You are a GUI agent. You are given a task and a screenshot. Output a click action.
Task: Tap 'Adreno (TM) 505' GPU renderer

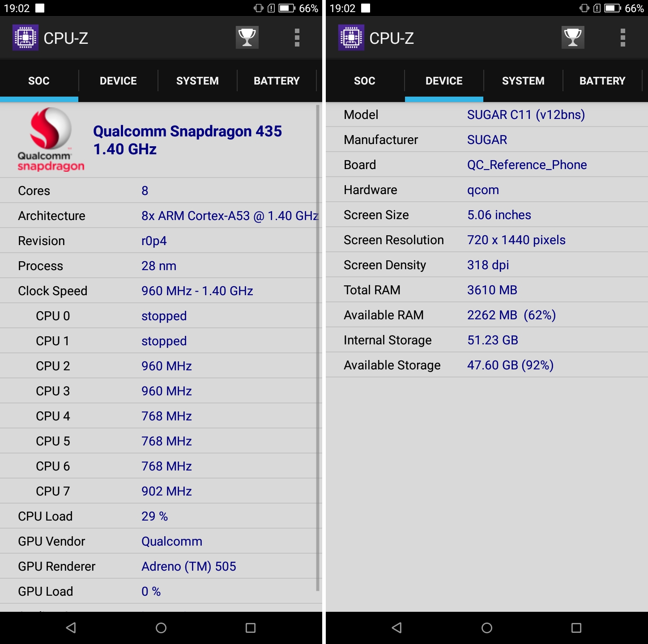coord(189,567)
